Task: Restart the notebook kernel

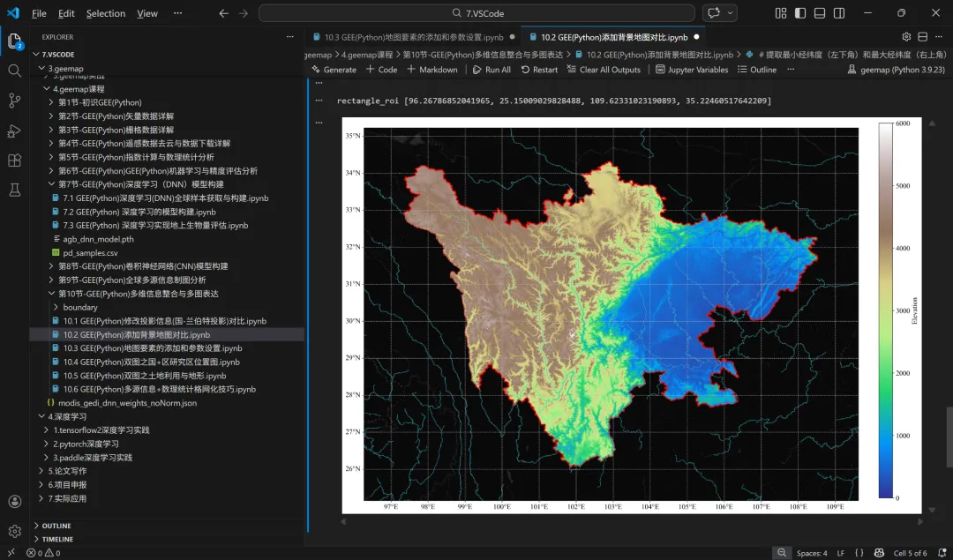Action: 539,70
